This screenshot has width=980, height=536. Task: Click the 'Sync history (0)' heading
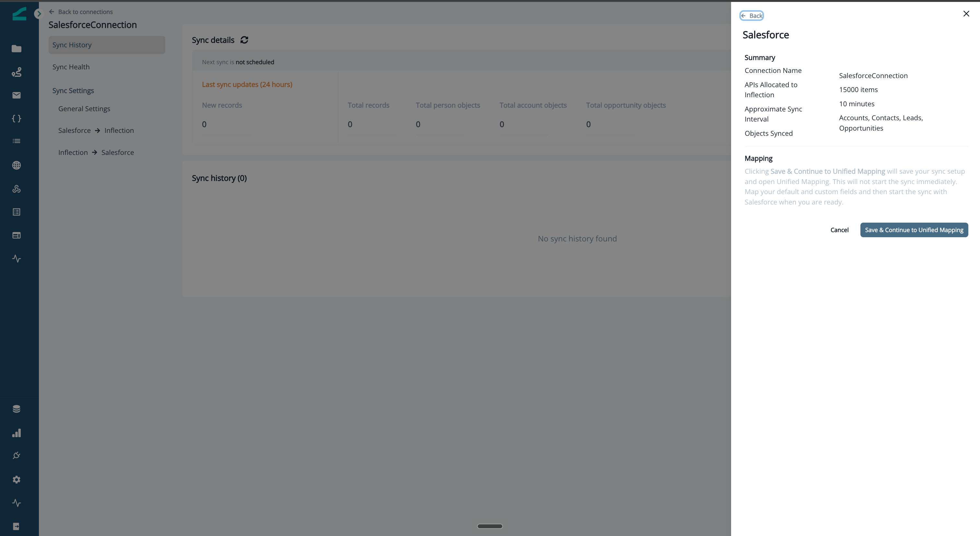click(x=219, y=179)
